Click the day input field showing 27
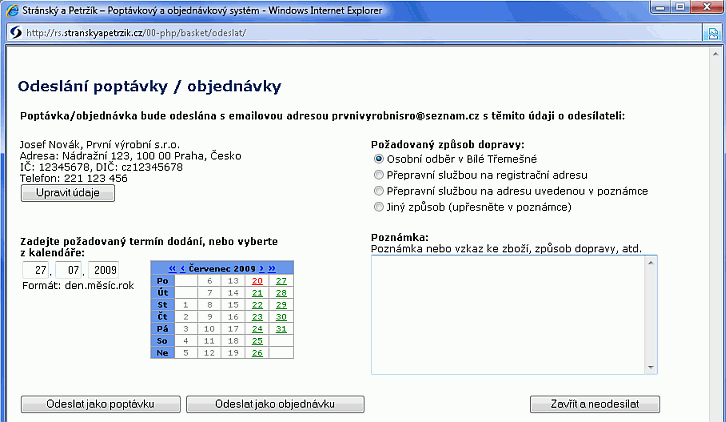 pyautogui.click(x=36, y=270)
